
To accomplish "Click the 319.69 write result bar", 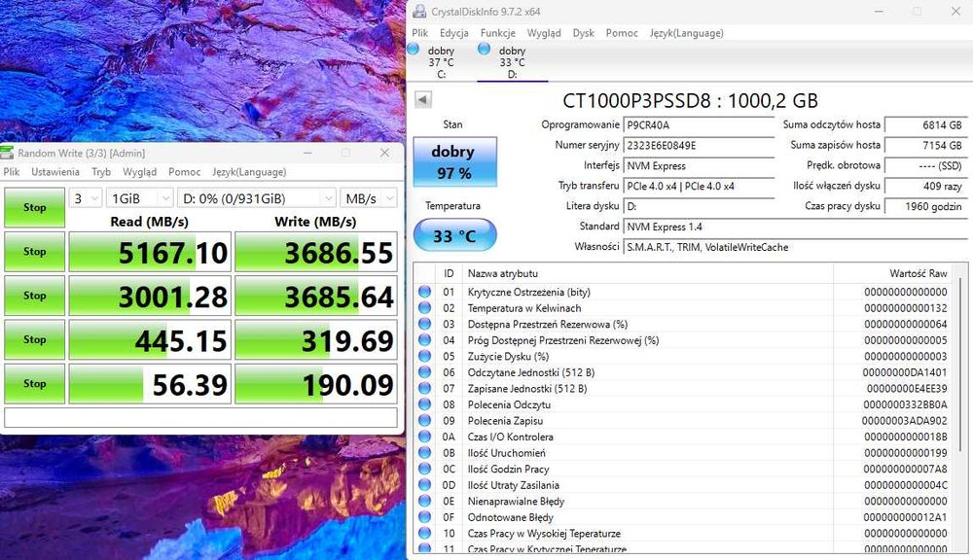I will pos(316,340).
